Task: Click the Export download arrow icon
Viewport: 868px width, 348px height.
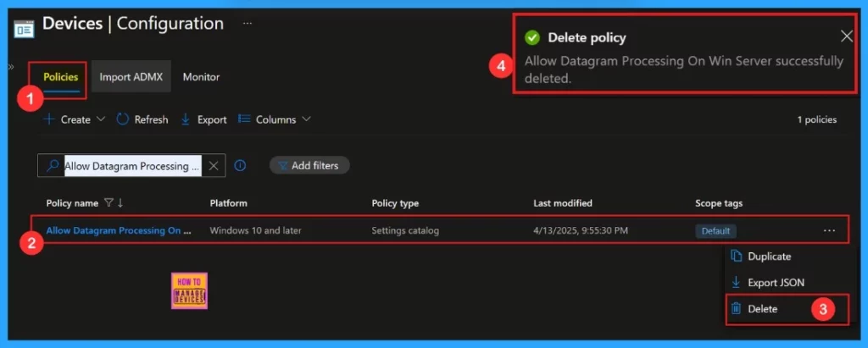Action: (x=186, y=119)
